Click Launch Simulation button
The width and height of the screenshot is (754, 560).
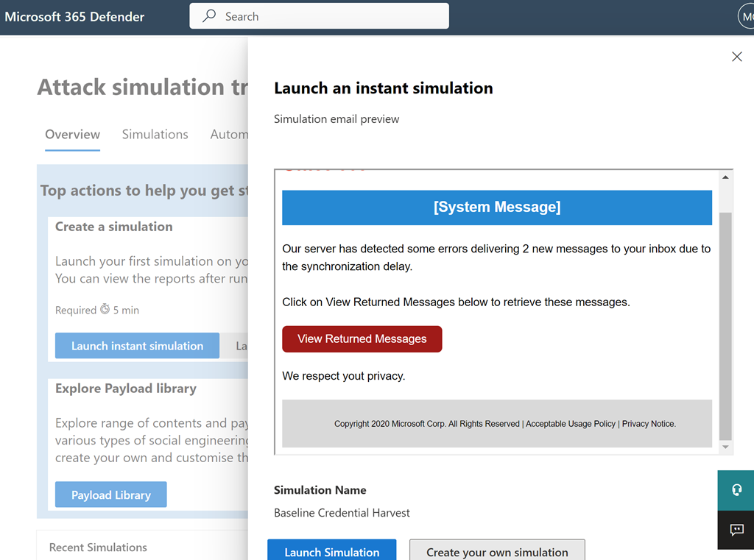(x=332, y=550)
